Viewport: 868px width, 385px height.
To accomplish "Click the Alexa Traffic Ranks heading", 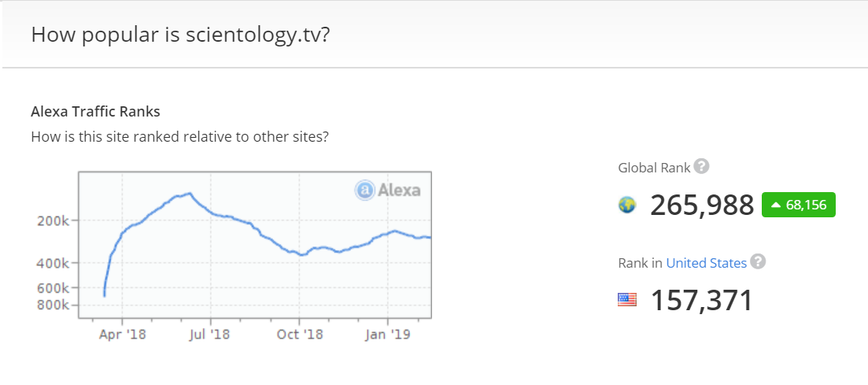I will [x=96, y=111].
